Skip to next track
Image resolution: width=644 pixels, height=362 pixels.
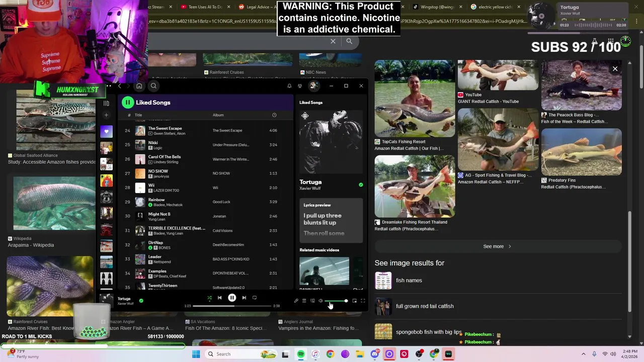click(x=244, y=298)
